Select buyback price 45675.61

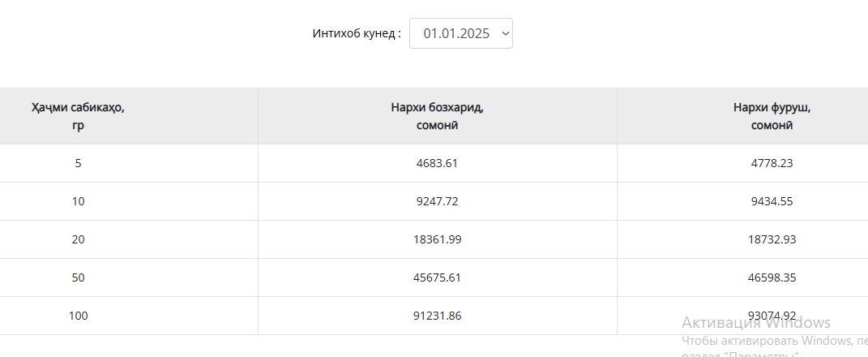click(437, 277)
